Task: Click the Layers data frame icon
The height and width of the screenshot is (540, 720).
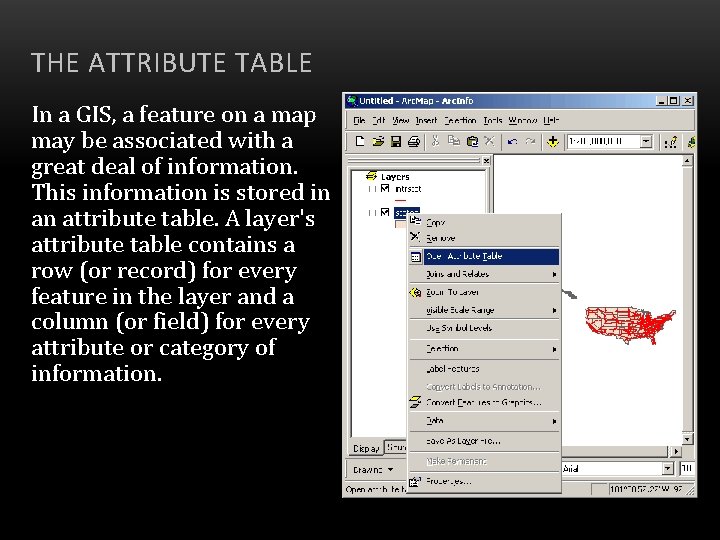Action: (371, 176)
